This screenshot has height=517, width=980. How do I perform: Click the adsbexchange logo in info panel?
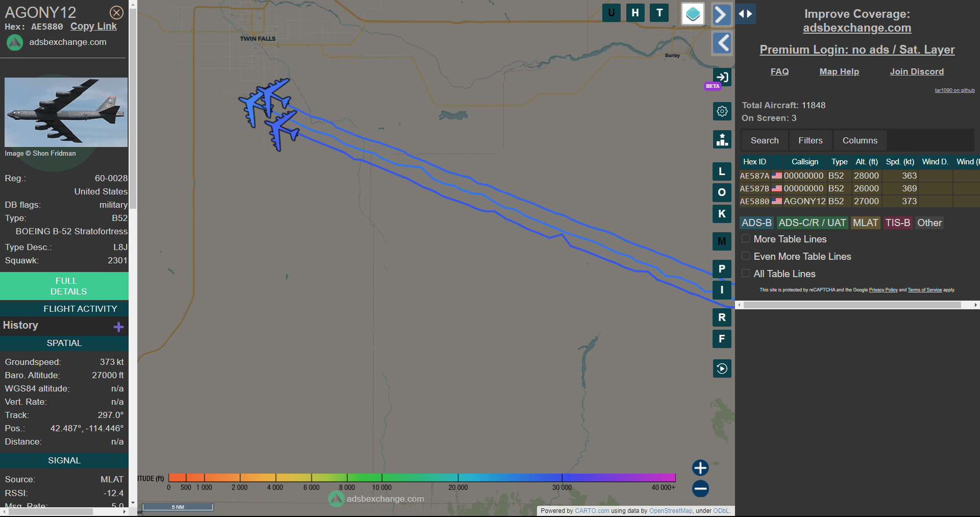(15, 42)
